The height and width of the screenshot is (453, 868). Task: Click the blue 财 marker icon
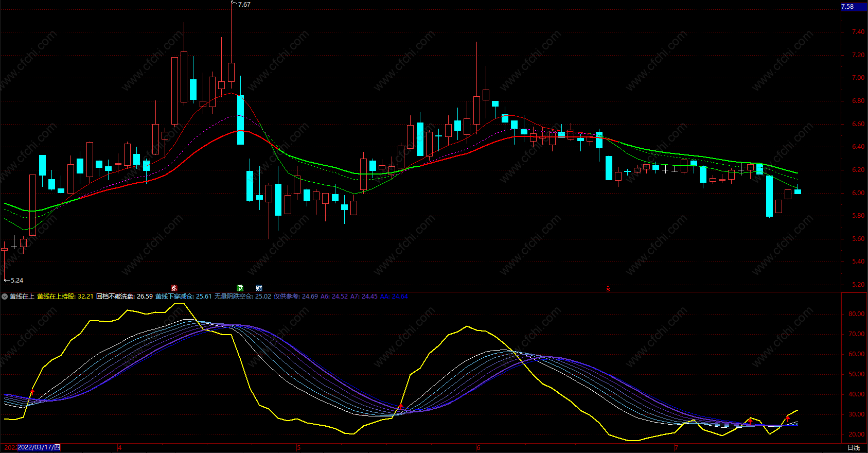[259, 288]
